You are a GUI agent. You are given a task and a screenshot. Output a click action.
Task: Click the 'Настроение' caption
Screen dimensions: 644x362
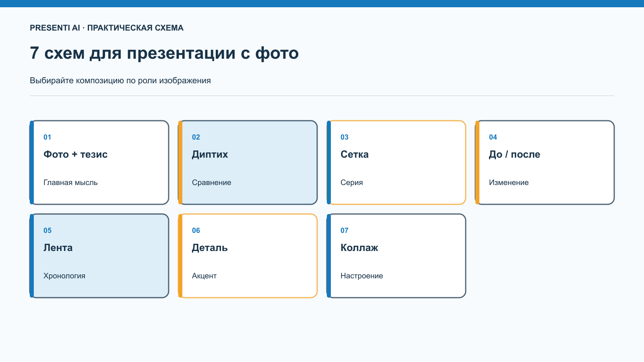tap(362, 276)
